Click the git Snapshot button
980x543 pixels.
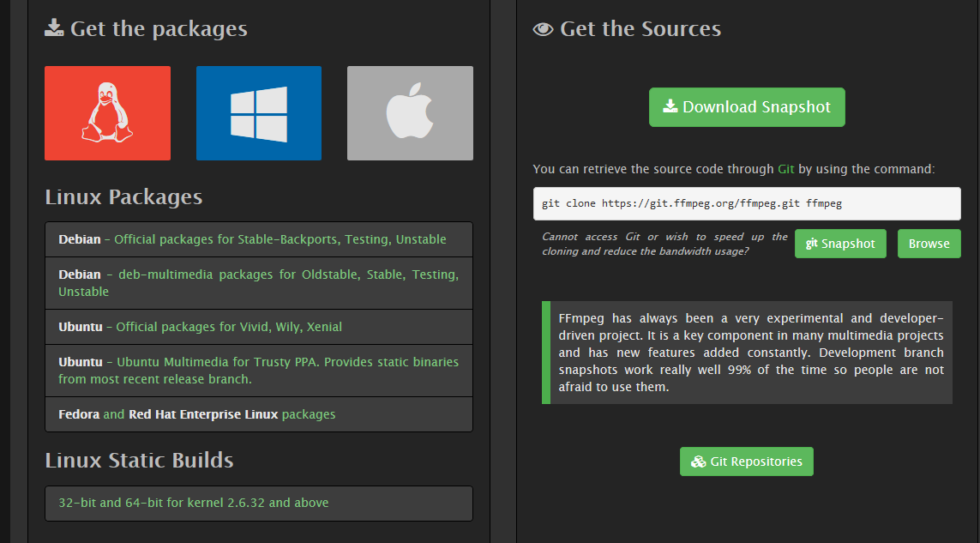pos(840,244)
